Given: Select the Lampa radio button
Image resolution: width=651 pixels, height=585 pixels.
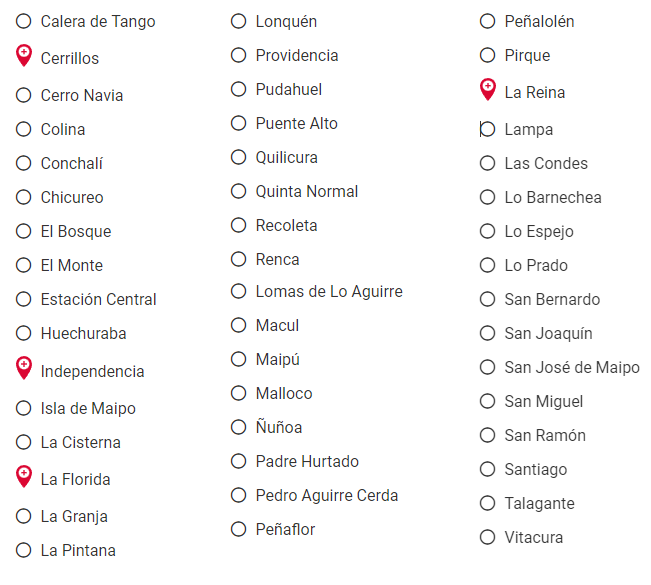Looking at the screenshot, I should (487, 129).
